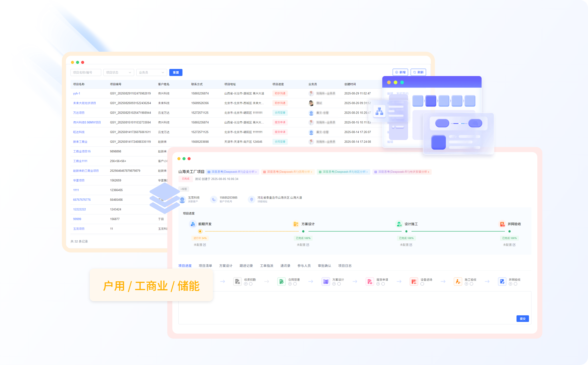Click the location pin icon by address
588x365 pixels.
tap(251, 199)
